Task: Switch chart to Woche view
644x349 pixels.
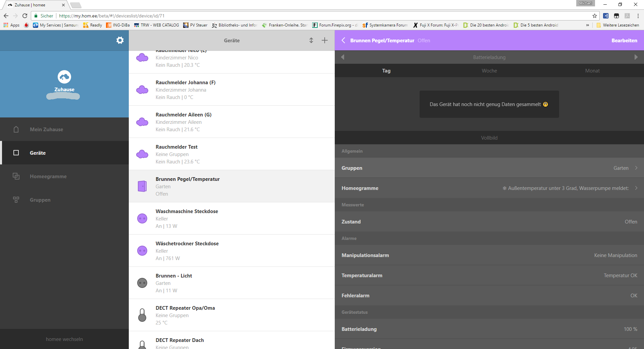Action: [489, 71]
